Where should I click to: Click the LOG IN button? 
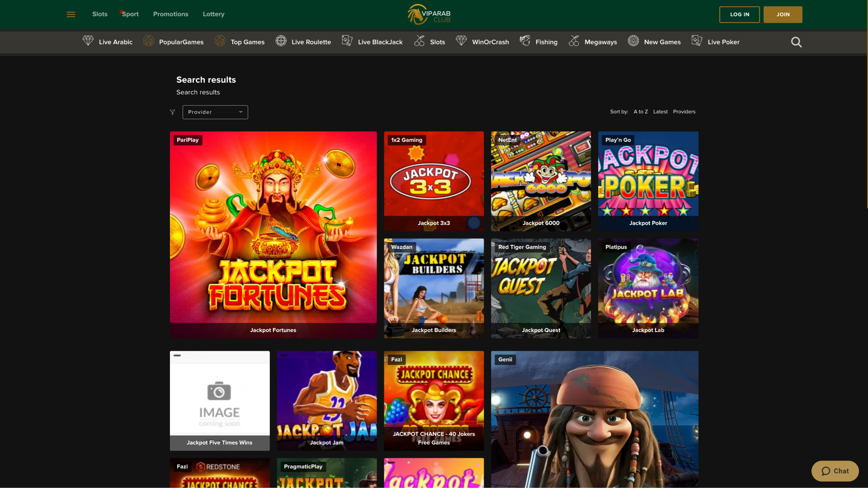coord(740,14)
